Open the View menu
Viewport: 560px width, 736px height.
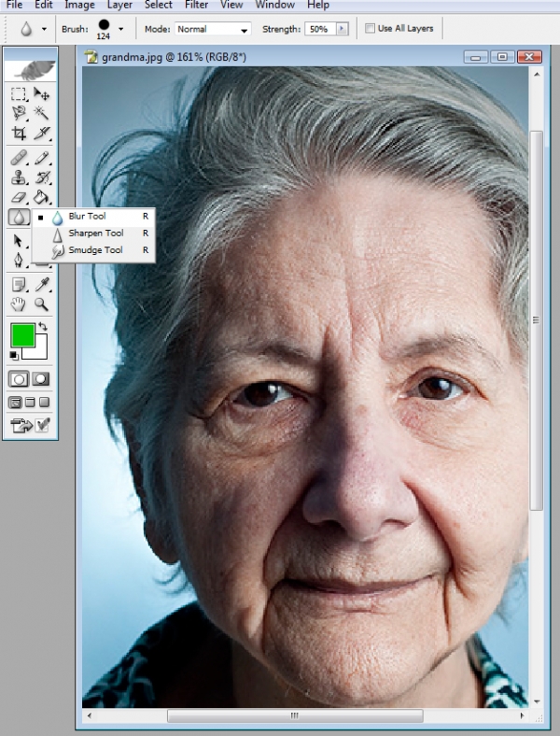point(231,5)
